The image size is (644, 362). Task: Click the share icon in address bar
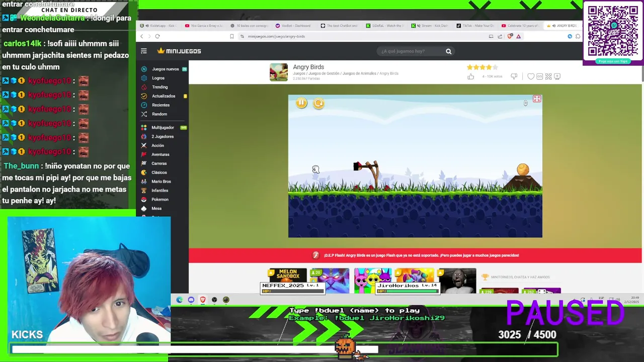500,36
